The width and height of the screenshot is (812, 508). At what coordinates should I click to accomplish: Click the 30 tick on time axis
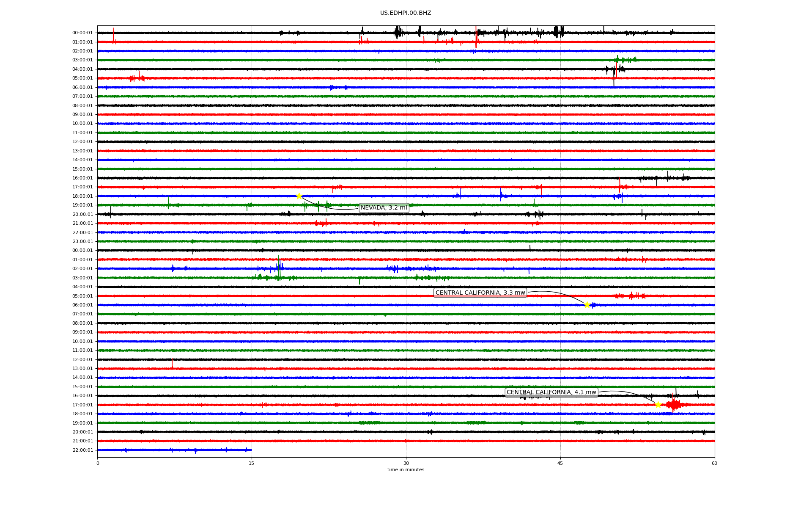[406, 463]
